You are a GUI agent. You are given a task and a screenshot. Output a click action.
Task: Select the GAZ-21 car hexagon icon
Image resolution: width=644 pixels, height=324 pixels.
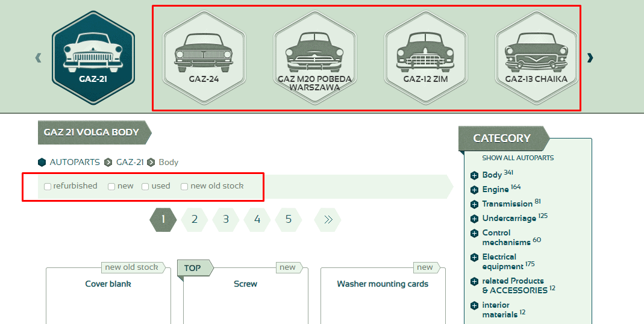click(93, 57)
